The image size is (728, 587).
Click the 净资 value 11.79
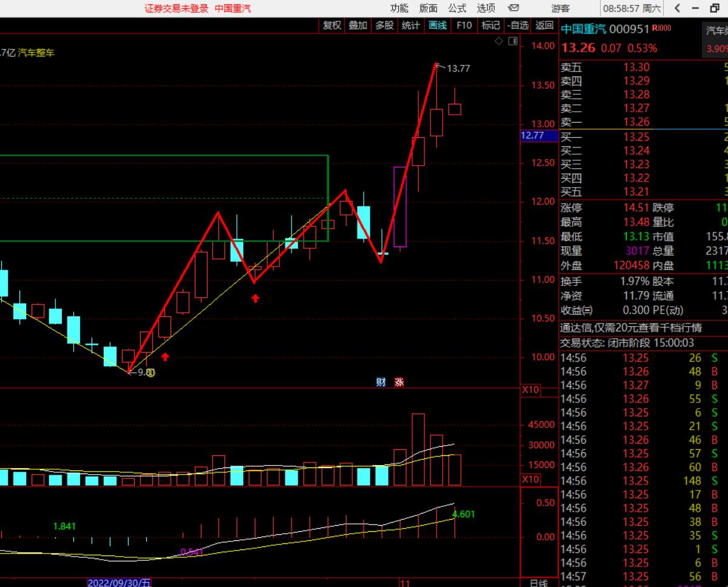636,296
